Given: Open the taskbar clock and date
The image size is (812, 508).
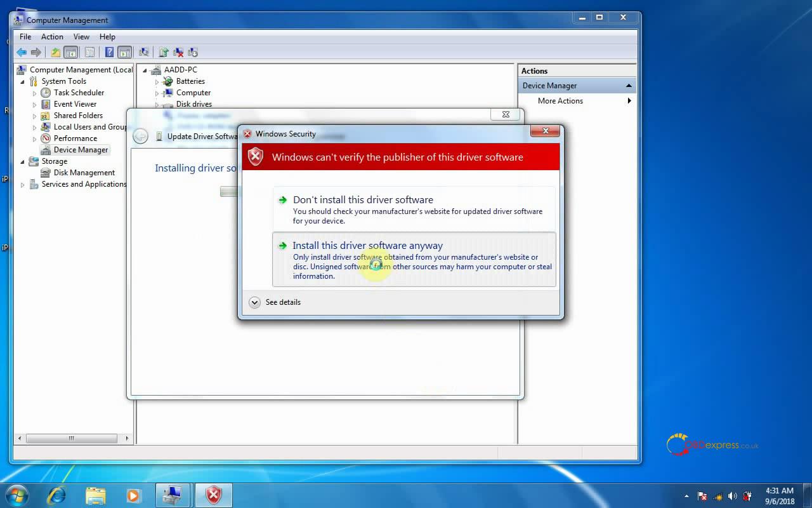Looking at the screenshot, I should [780, 496].
